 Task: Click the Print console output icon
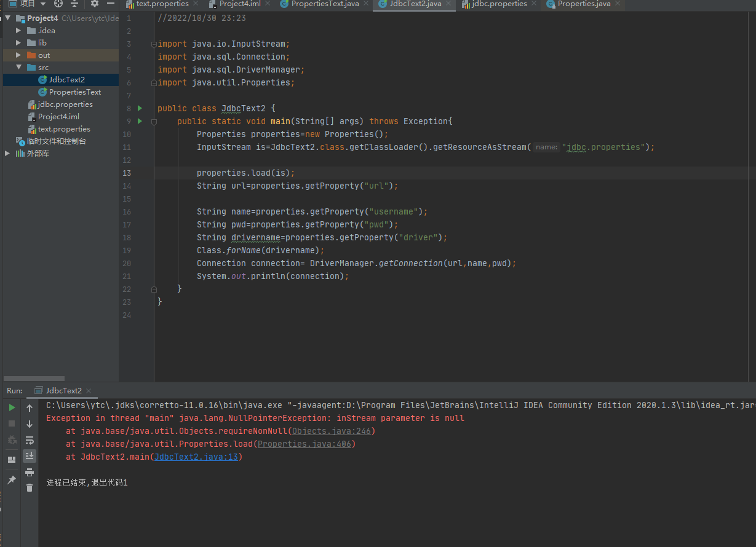click(x=30, y=472)
